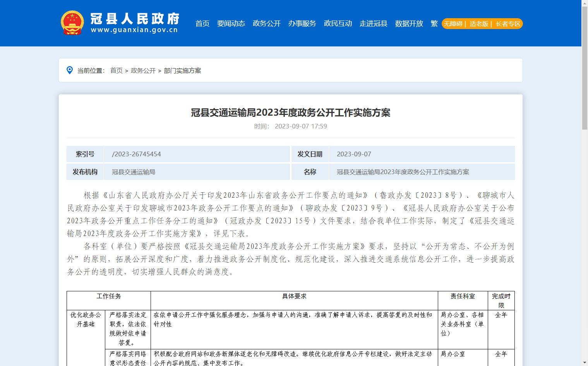
Task: Open the 要闻动态 navigation item
Action: pos(231,24)
